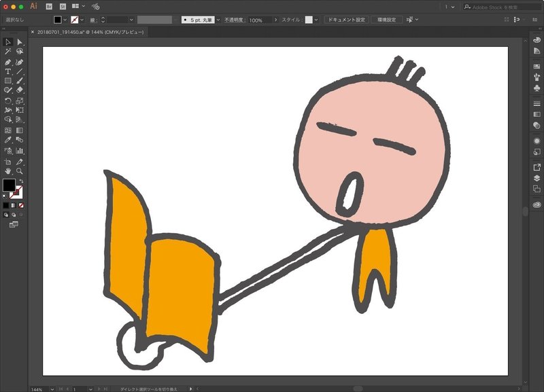The height and width of the screenshot is (392, 544).
Task: Open the graphic style dropdown
Action: (x=316, y=20)
